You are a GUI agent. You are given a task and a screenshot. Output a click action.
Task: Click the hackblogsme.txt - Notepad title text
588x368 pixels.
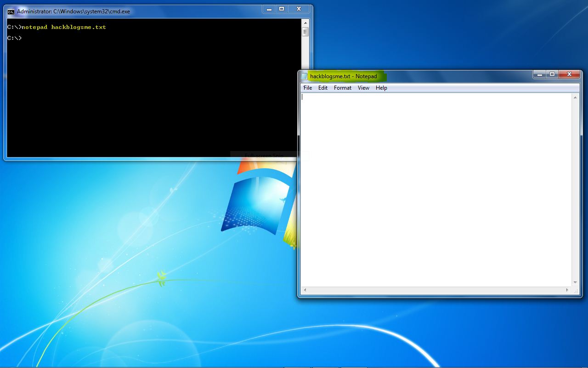[x=343, y=76]
